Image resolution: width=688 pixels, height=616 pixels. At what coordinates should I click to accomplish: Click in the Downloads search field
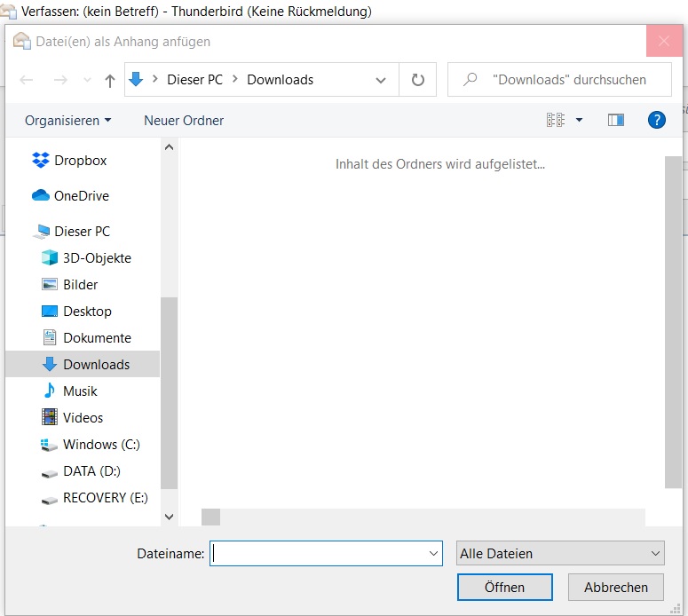click(568, 80)
